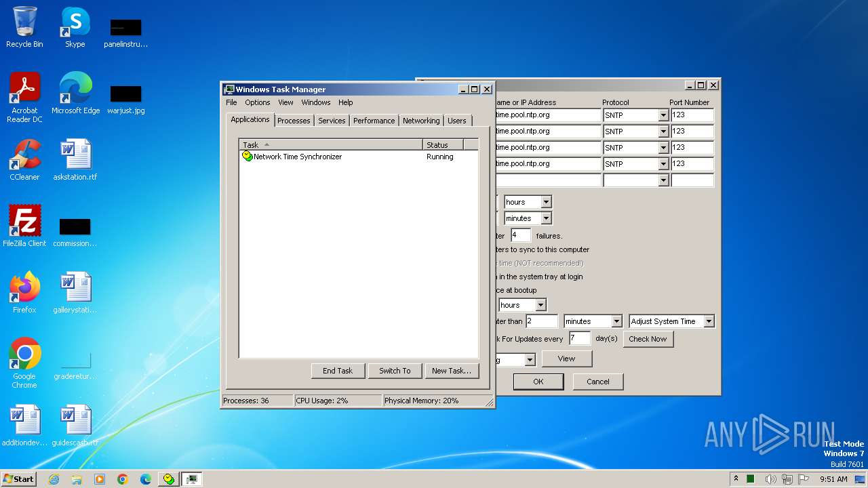Select Network Time Synchronizer task row
868x488 pixels.
tap(358, 157)
